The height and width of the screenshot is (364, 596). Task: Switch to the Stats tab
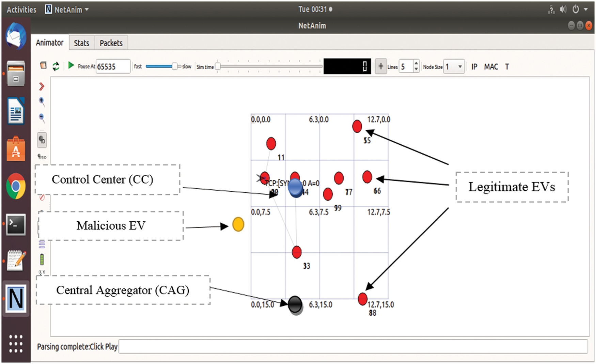tap(81, 43)
